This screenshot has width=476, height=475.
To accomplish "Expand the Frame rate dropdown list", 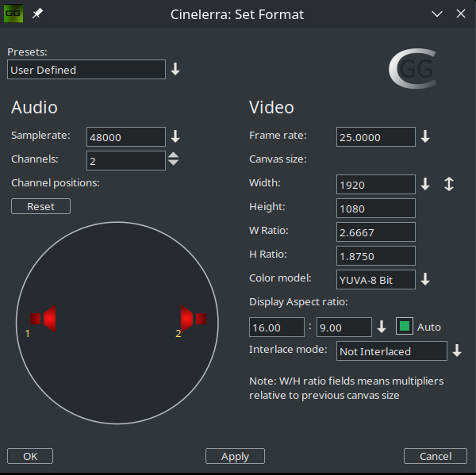I will [x=425, y=136].
